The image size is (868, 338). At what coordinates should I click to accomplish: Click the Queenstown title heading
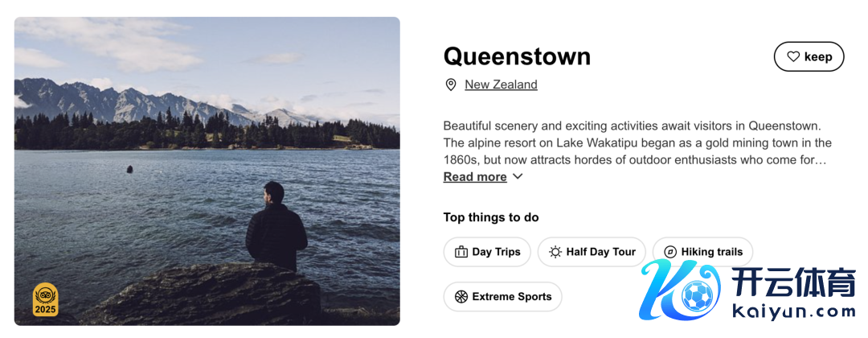pos(517,56)
